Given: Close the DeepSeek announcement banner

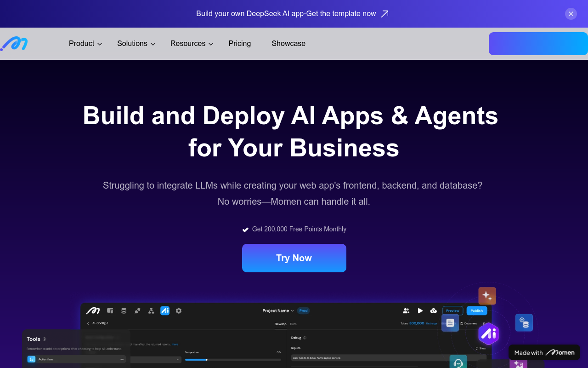Looking at the screenshot, I should pyautogui.click(x=571, y=14).
